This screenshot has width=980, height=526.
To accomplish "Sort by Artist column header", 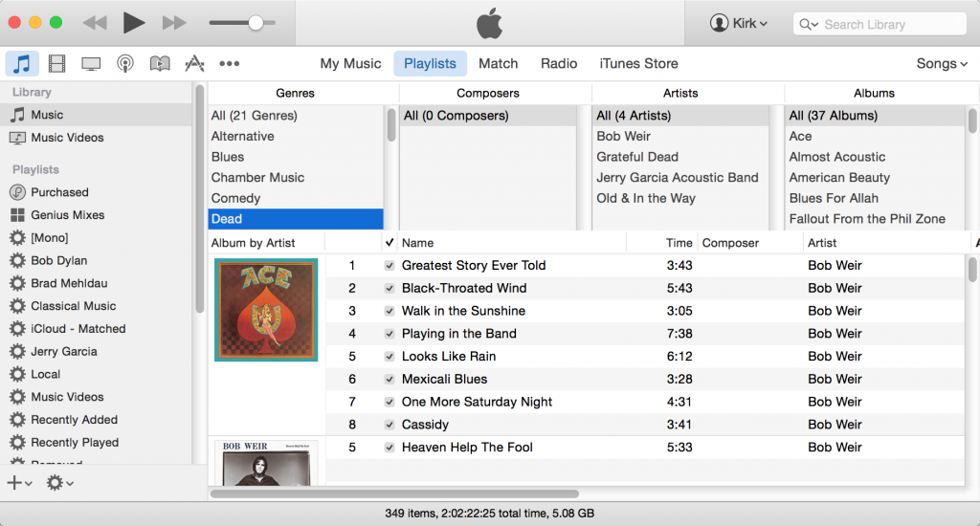I will coord(886,243).
